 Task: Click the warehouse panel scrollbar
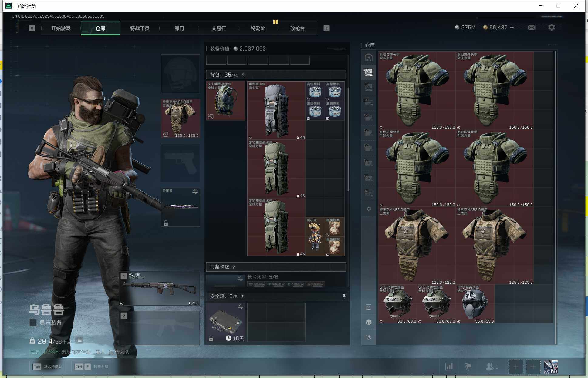click(x=556, y=198)
